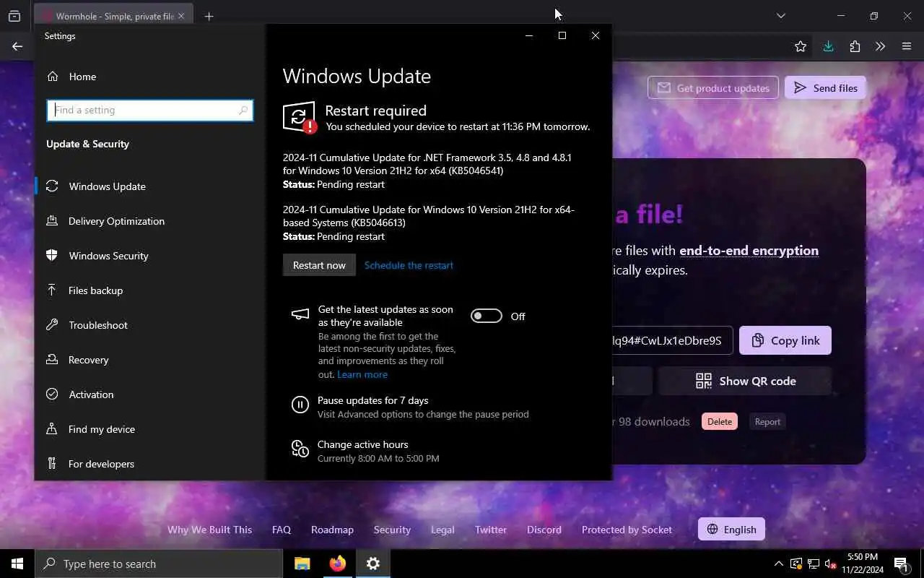This screenshot has width=924, height=578.
Task: Toggle Get the latest updates switch
Action: [487, 316]
